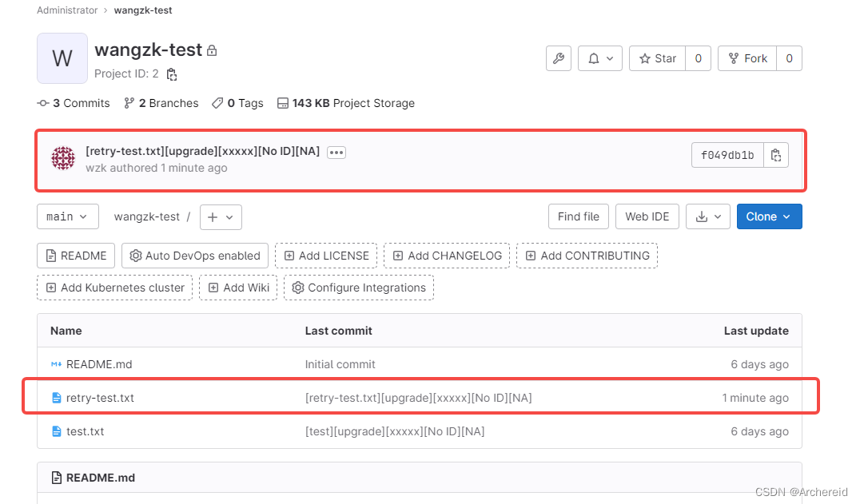Open the main branch selector dropdown

[x=67, y=216]
